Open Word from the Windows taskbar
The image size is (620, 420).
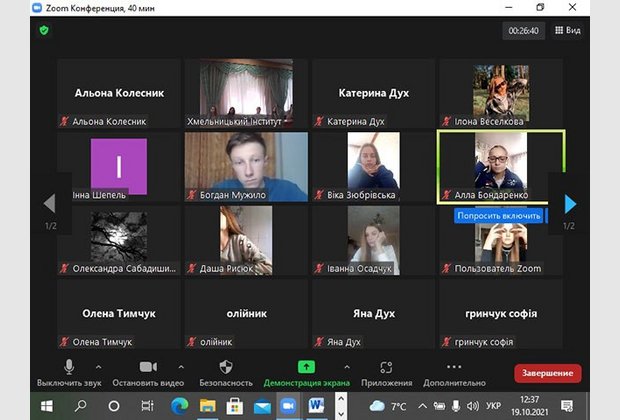click(x=317, y=406)
